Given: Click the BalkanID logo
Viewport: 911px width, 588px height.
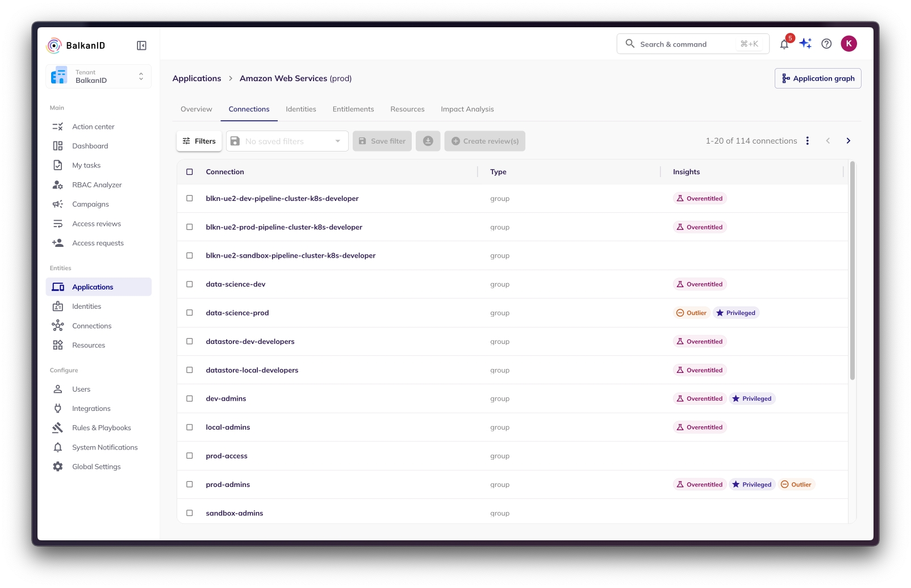Looking at the screenshot, I should pos(76,45).
